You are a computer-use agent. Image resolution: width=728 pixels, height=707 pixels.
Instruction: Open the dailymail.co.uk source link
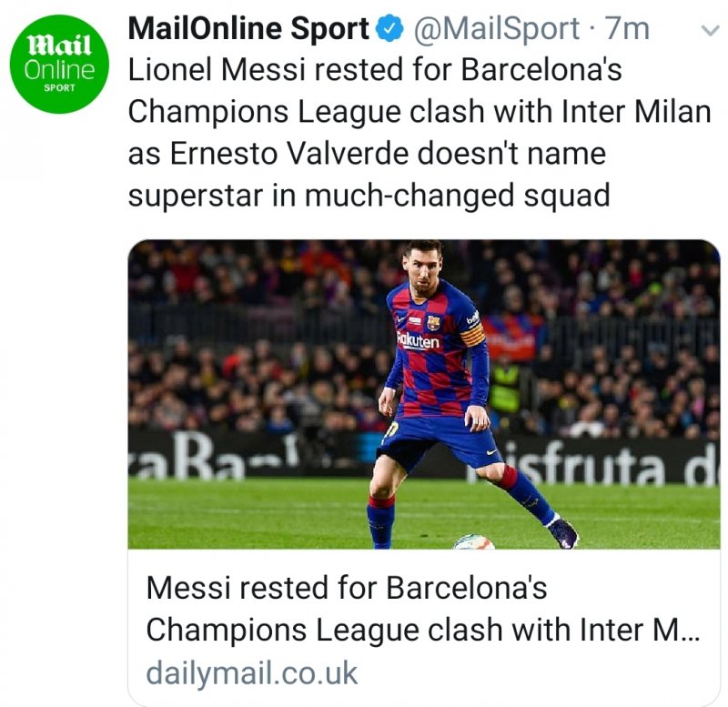tap(252, 673)
